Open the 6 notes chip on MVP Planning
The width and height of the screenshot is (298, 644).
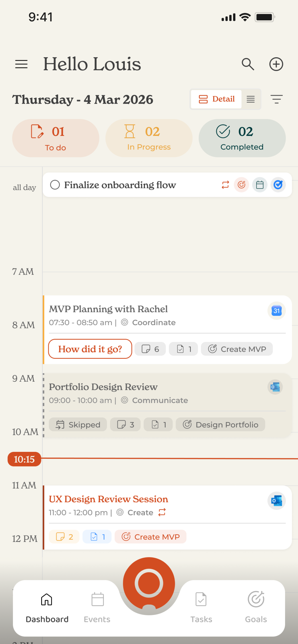pyautogui.click(x=150, y=349)
